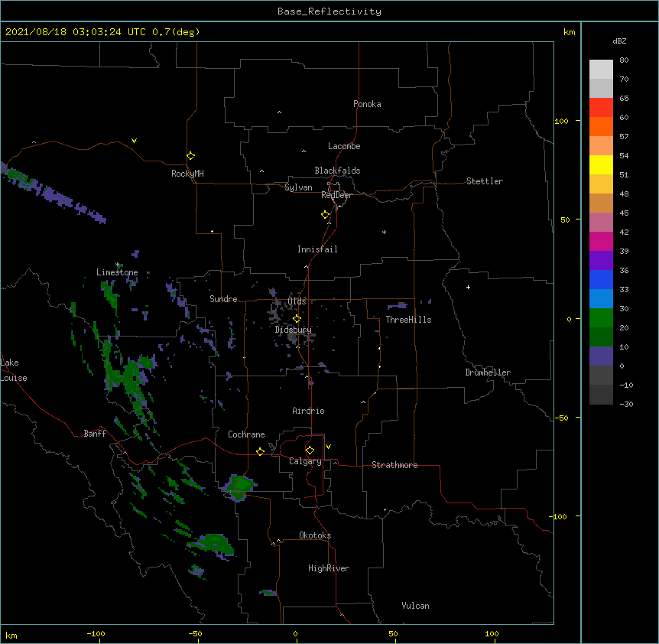Image resolution: width=659 pixels, height=644 pixels.
Task: Click the Okotoks label
Action: point(315,535)
